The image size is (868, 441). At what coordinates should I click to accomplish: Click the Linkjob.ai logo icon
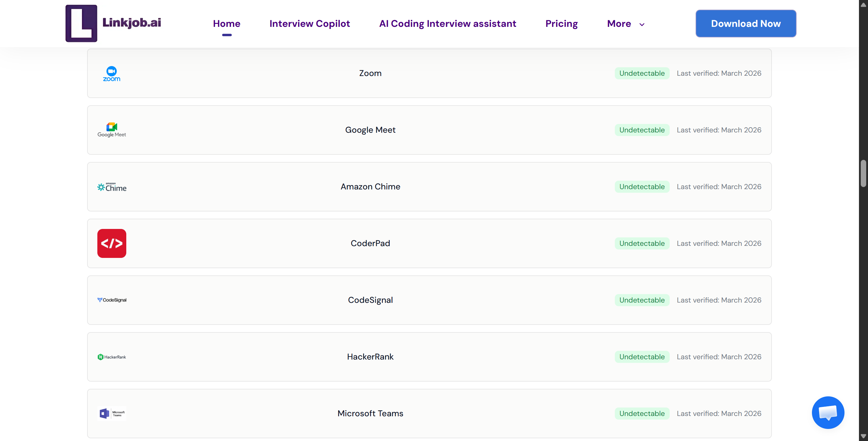[81, 23]
